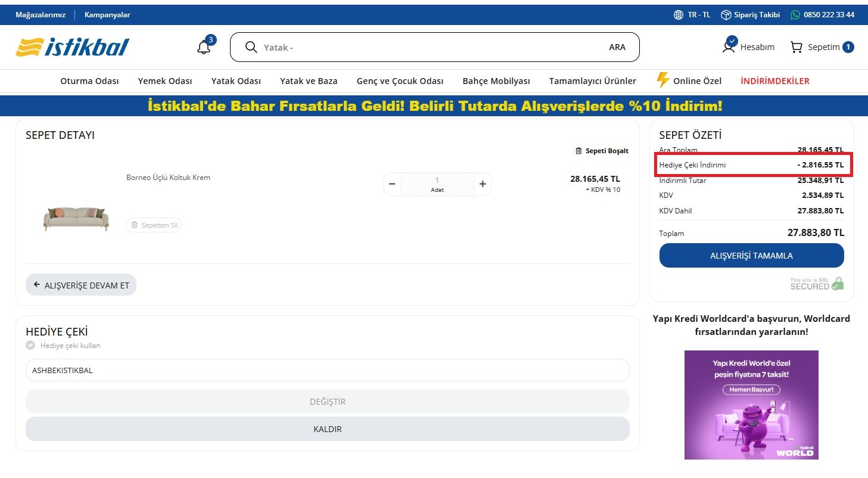Image resolution: width=868 pixels, height=478 pixels.
Task: Click ALIŞVERİŞE DEVAM ET button
Action: pos(81,285)
